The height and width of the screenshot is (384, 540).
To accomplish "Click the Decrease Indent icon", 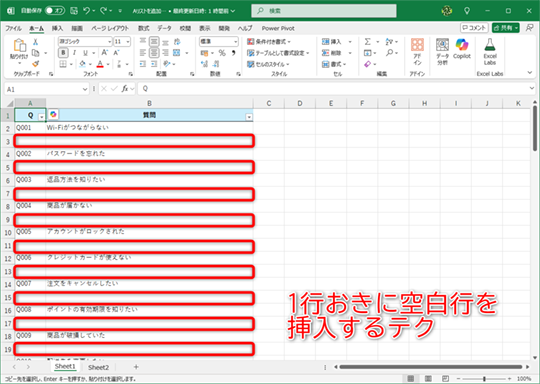I will [143, 64].
